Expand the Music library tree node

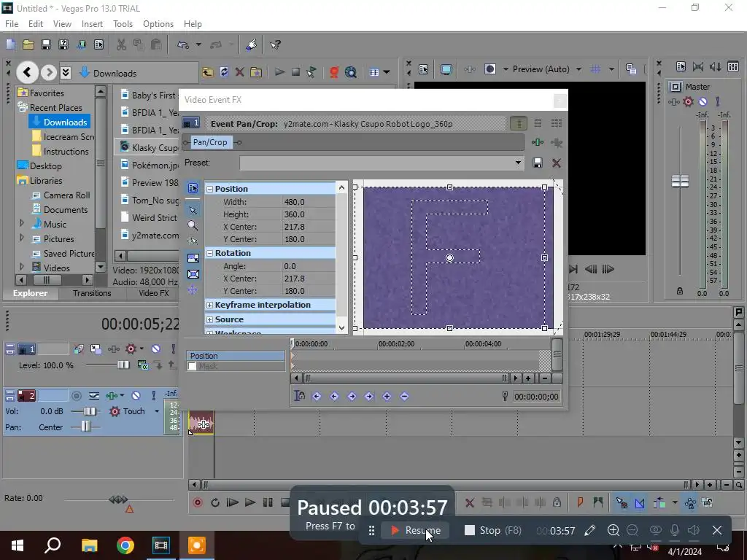[x=21, y=223]
